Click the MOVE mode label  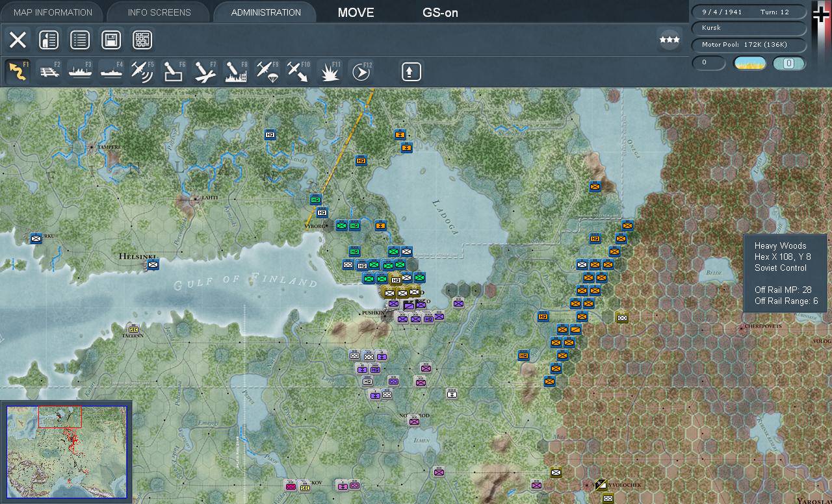356,12
